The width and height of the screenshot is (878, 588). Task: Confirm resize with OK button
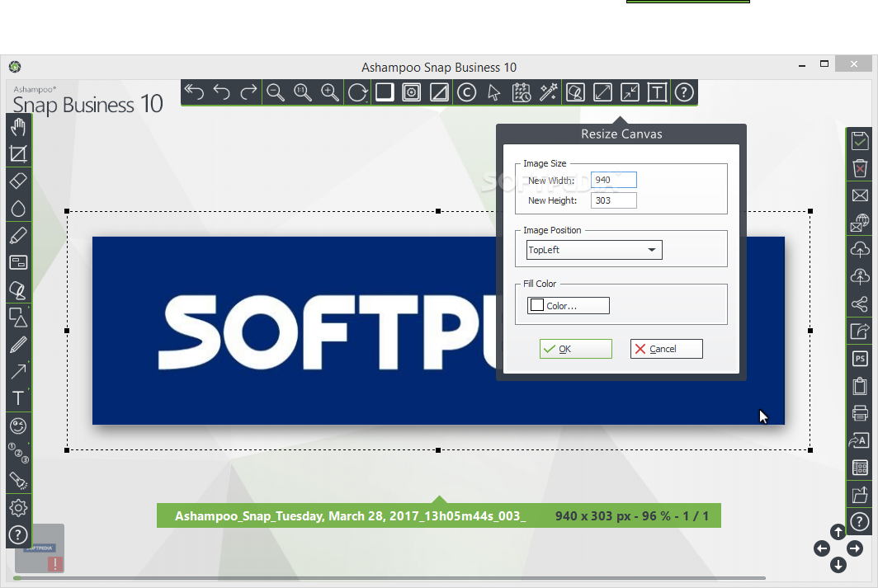click(x=576, y=349)
